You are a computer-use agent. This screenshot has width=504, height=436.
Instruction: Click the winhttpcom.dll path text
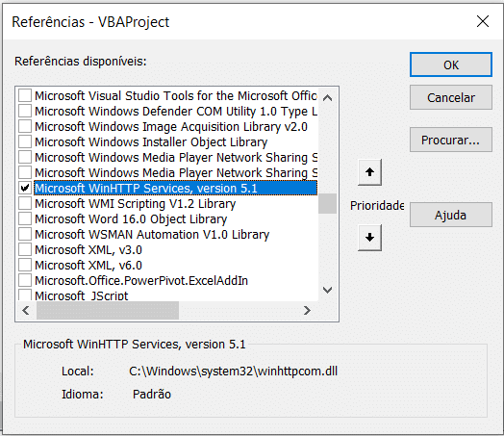[x=234, y=372]
